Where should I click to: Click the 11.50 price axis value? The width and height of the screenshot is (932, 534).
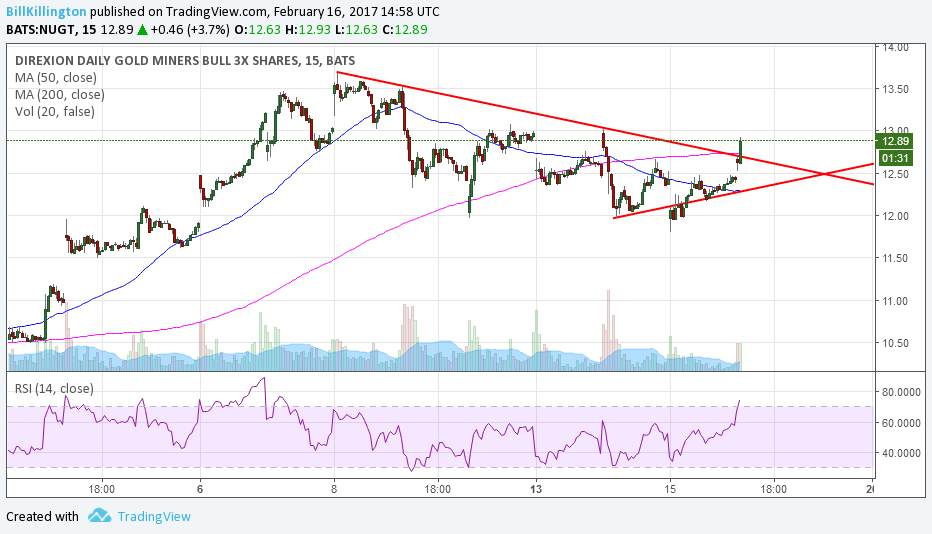895,259
